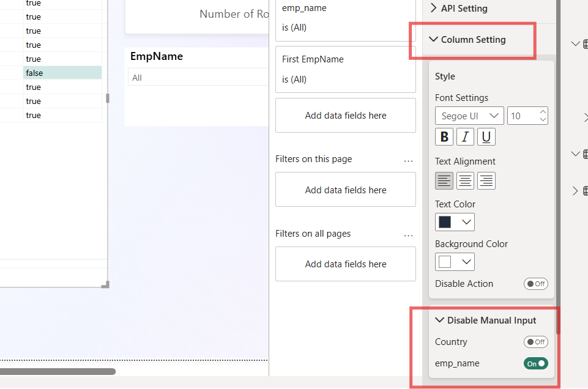The height and width of the screenshot is (389, 588).
Task: Center align the text
Action: [x=465, y=180]
